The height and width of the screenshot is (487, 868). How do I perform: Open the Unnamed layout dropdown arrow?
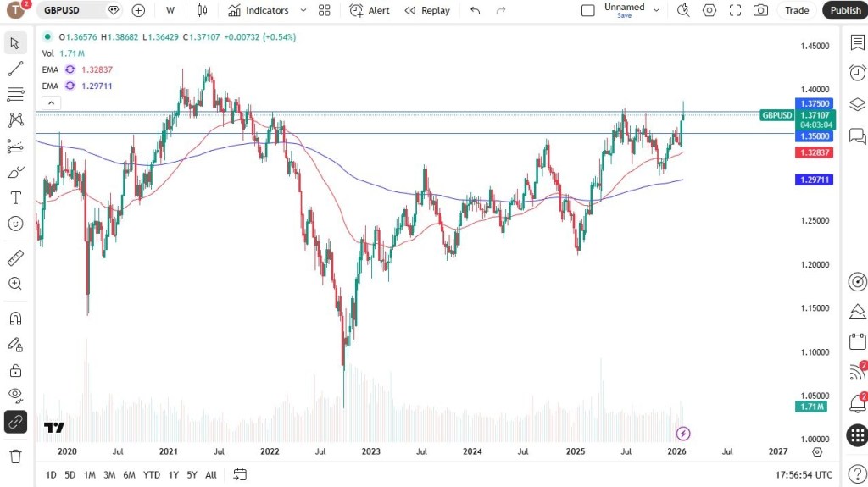click(x=657, y=10)
